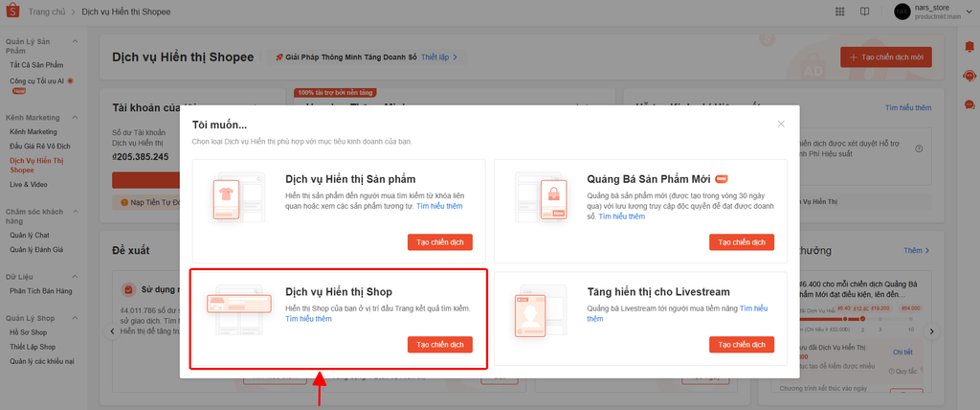Create campaign for Quảng Bá Sản Phẩm Mới
The width and height of the screenshot is (980, 410).
[x=742, y=242]
